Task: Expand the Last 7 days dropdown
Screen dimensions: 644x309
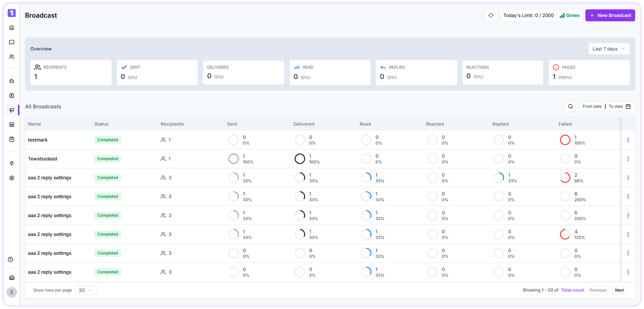Action: point(609,49)
